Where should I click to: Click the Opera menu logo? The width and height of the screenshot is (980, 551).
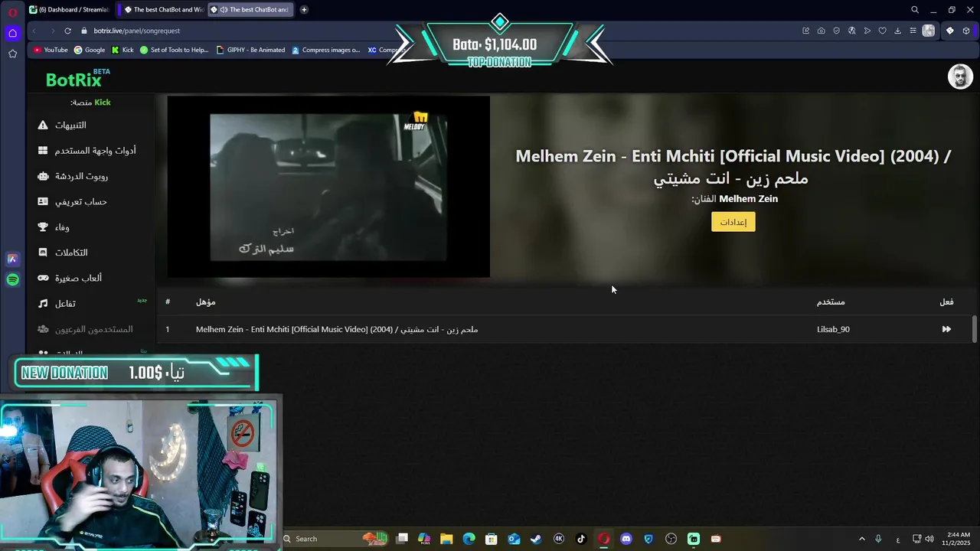[x=12, y=12]
